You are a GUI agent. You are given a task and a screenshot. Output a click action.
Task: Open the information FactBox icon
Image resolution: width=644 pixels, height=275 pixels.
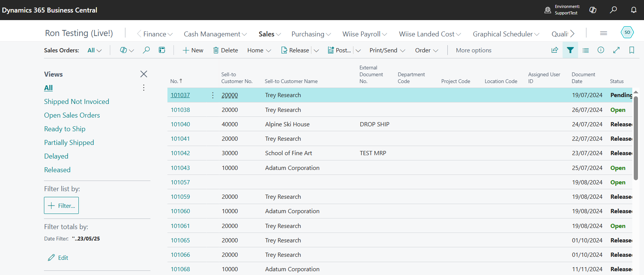tap(601, 50)
